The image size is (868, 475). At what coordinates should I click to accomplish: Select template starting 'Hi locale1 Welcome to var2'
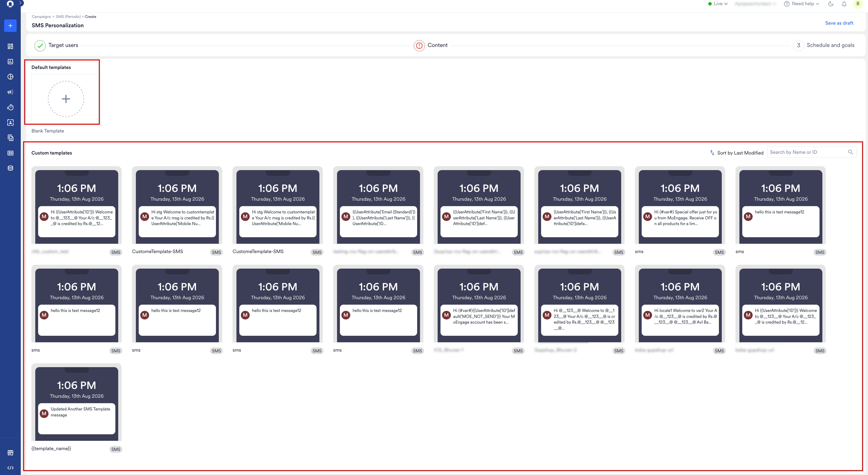(680, 304)
